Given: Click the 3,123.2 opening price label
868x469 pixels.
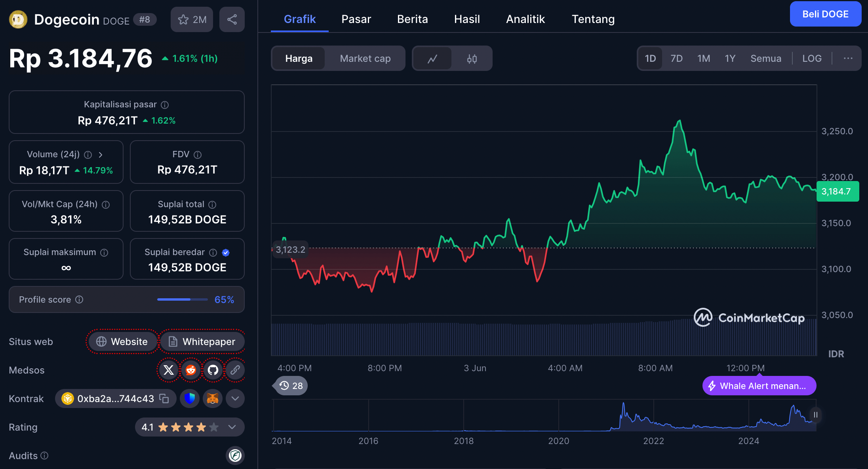Looking at the screenshot, I should (x=290, y=250).
